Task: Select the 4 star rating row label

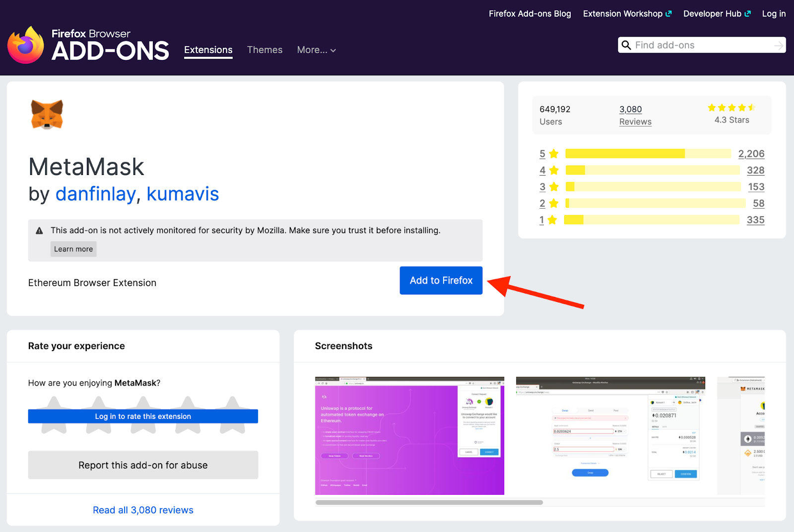Action: [x=549, y=170]
